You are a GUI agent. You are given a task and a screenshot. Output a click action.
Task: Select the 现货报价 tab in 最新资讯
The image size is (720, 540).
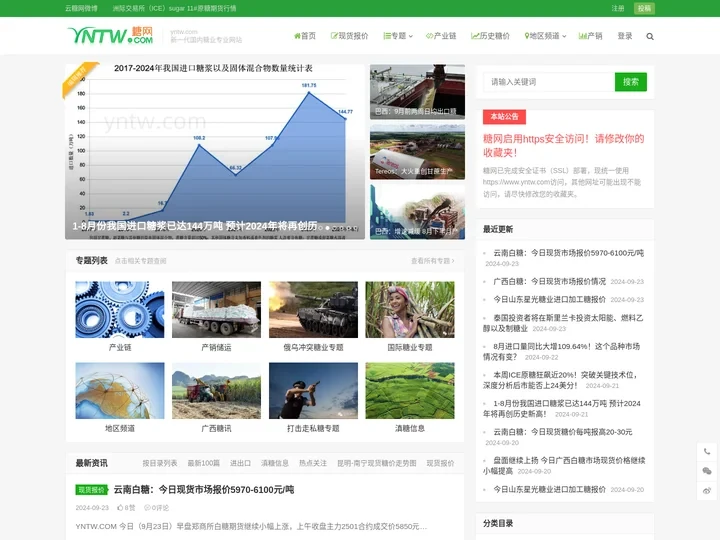pos(440,463)
